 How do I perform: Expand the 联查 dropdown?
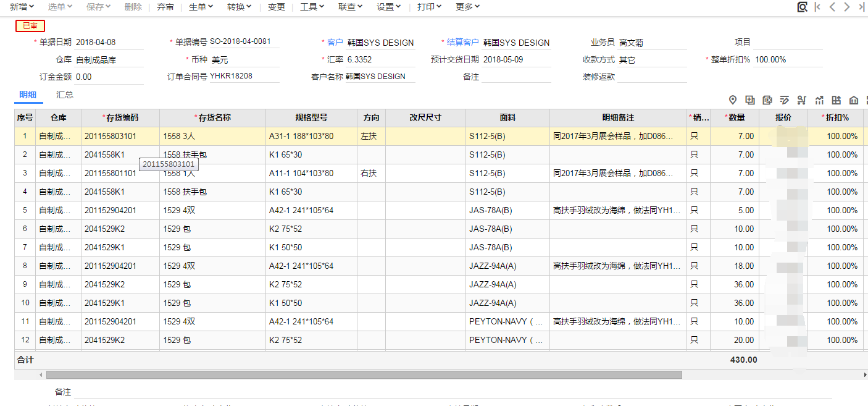(351, 7)
